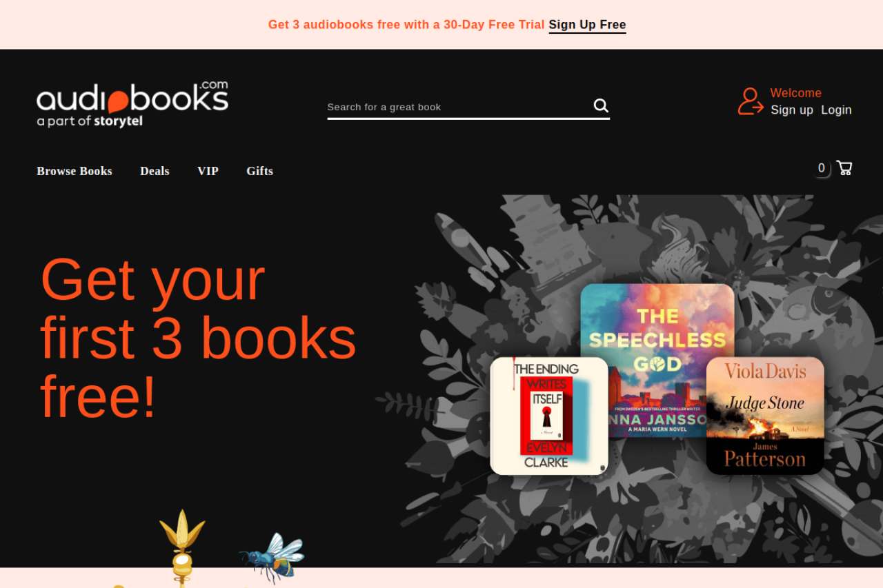Go to home via audiobooks.com logo
The image size is (883, 588).
(x=132, y=104)
